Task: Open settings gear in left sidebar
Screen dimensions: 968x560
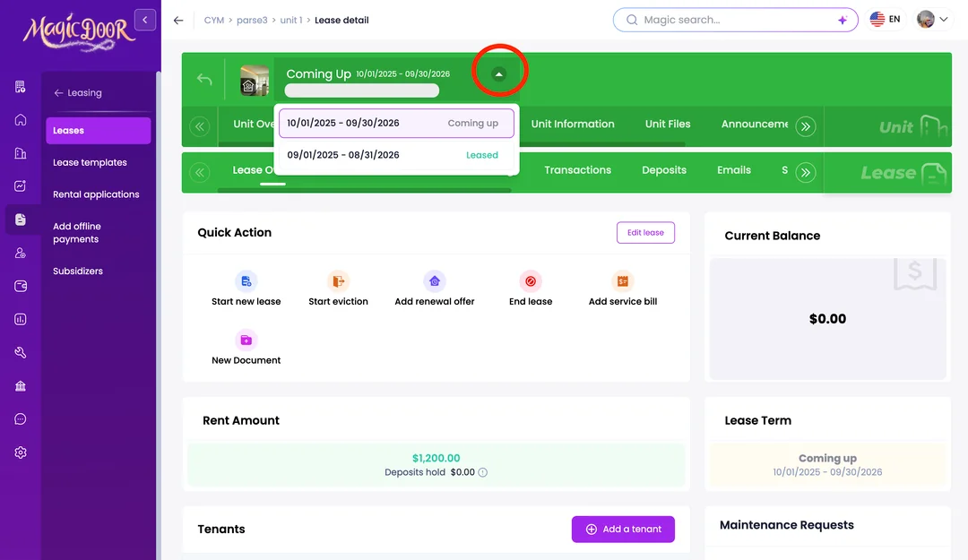Action: [x=21, y=452]
